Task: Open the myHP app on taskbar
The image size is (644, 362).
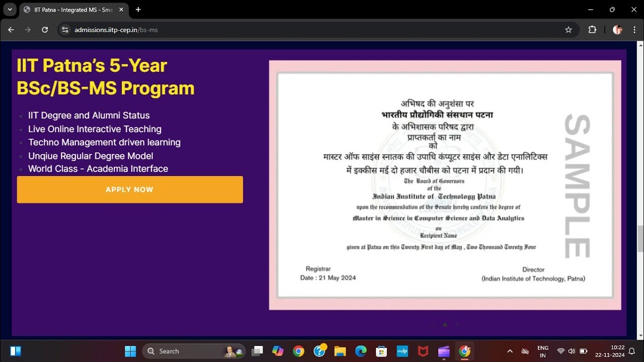Action: (x=402, y=351)
